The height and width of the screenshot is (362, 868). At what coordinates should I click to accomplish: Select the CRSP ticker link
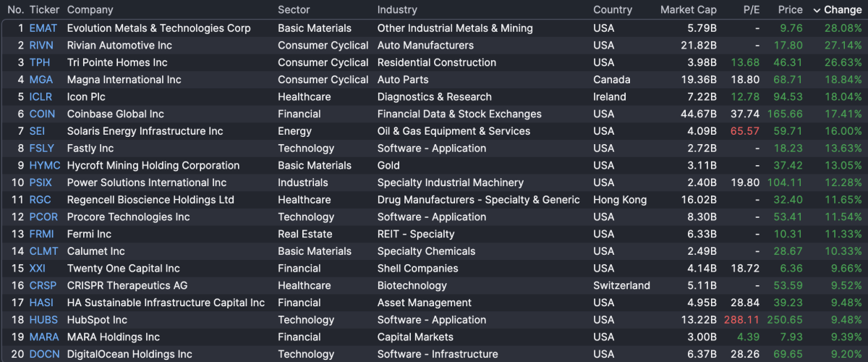tap(43, 286)
